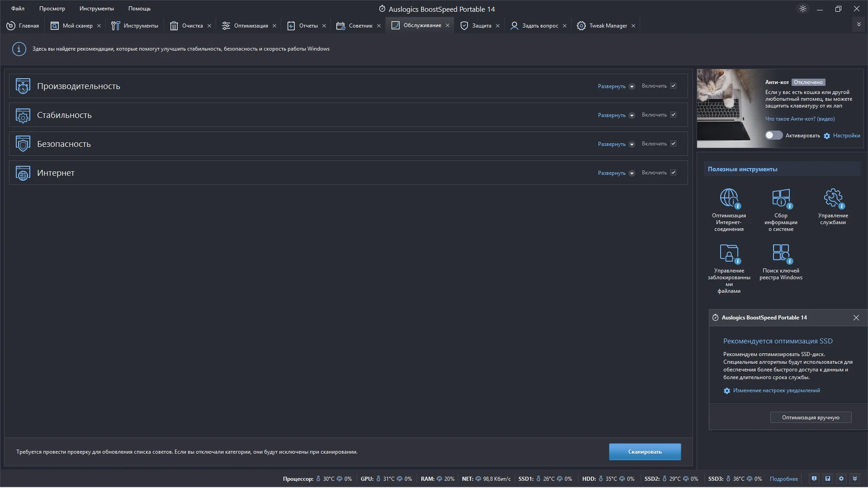Open the Инструменты menu in menu bar

point(97,9)
